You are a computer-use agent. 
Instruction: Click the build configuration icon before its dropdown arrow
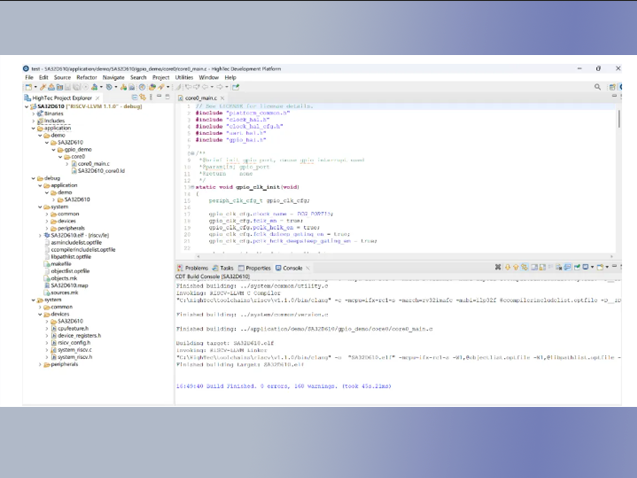94,87
